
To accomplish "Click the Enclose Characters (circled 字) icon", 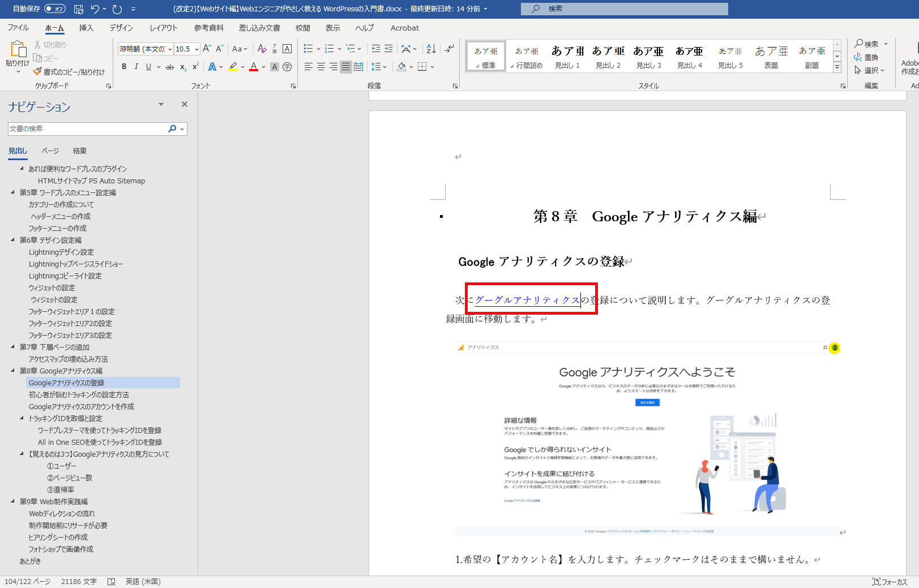I will pyautogui.click(x=287, y=67).
